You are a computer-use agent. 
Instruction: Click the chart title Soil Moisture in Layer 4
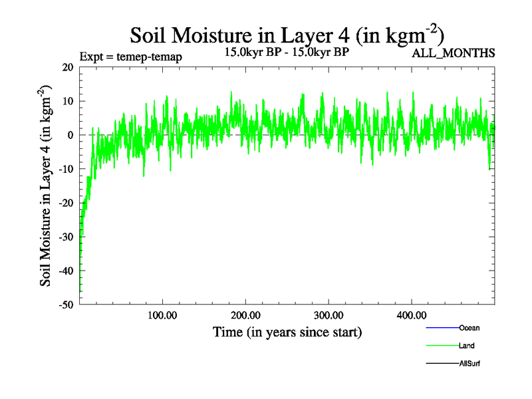[x=287, y=34]
